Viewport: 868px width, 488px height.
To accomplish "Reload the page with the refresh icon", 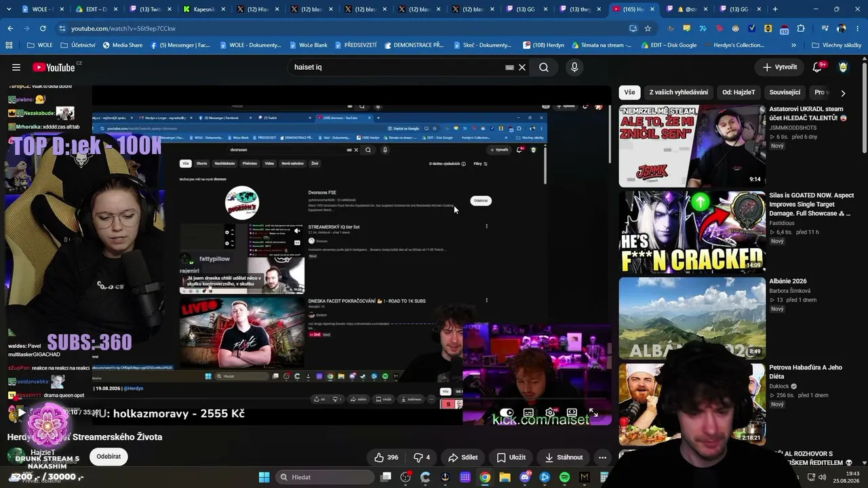I will [43, 28].
